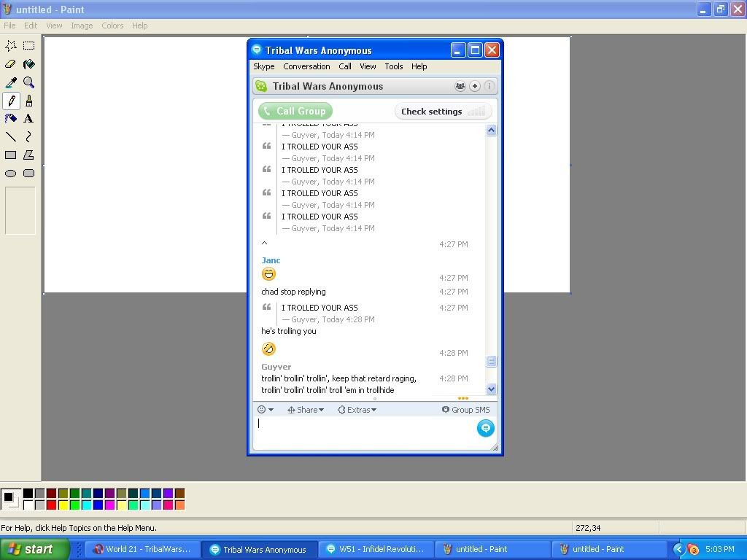
Task: Click the Guyver sender name
Action: 276,367
